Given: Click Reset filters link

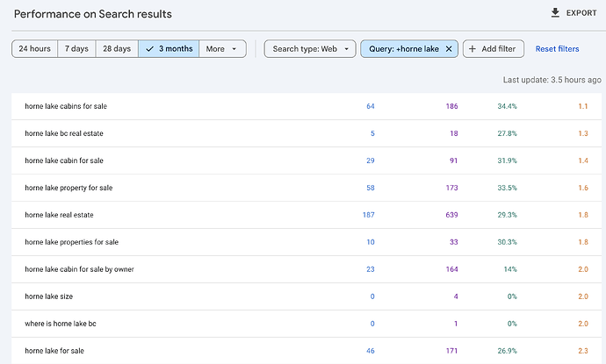Looking at the screenshot, I should click(x=557, y=49).
